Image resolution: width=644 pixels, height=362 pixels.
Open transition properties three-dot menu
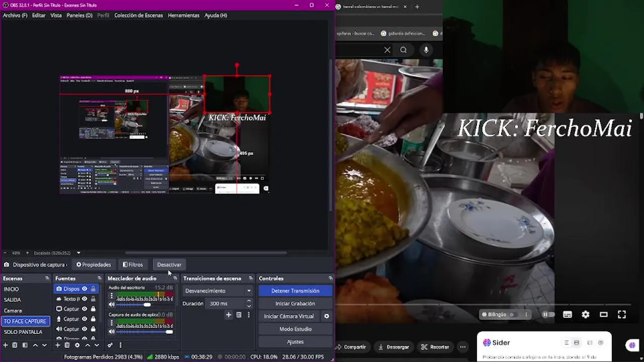click(x=249, y=315)
